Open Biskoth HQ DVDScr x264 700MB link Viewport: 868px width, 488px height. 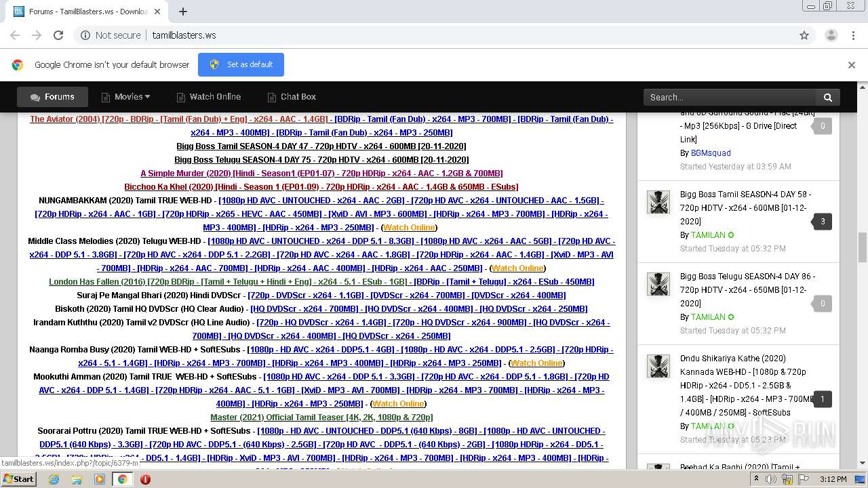tap(304, 309)
